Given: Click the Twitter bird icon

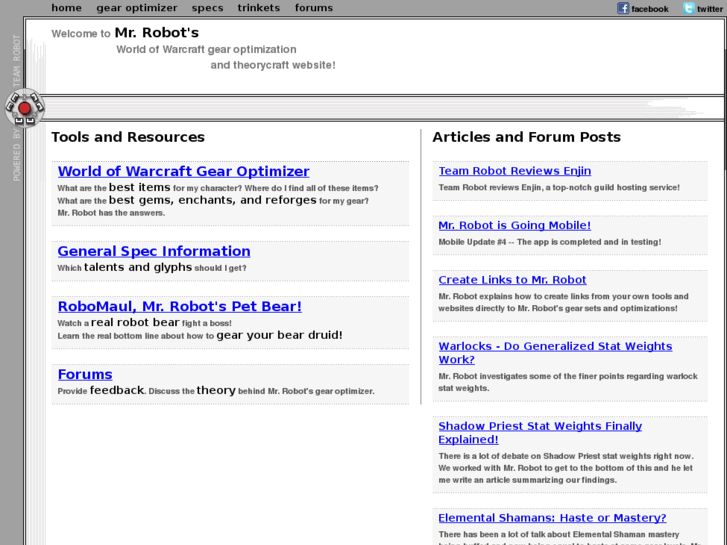Looking at the screenshot, I should (x=689, y=8).
